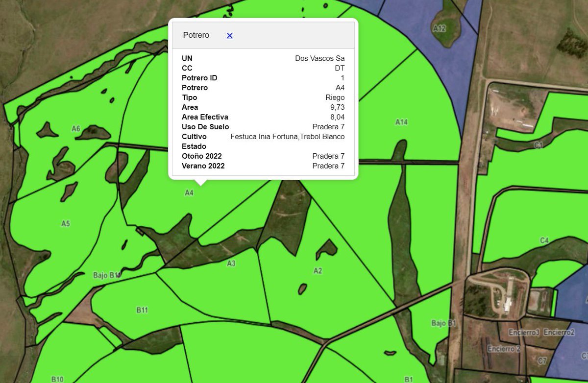Select the Bajo B11 label
Screen dimensions: 588x383
click(x=107, y=275)
